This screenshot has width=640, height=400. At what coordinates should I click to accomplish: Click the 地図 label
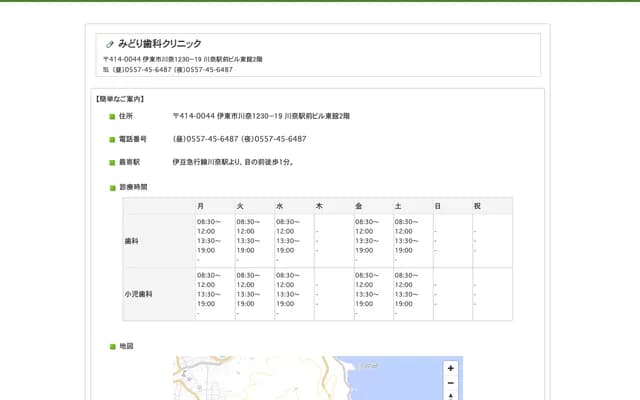(126, 346)
